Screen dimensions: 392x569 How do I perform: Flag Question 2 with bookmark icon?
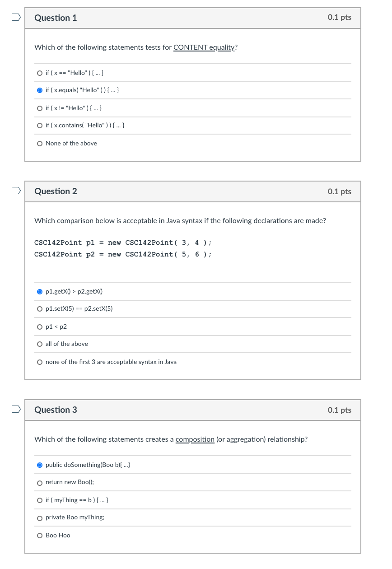tap(16, 191)
